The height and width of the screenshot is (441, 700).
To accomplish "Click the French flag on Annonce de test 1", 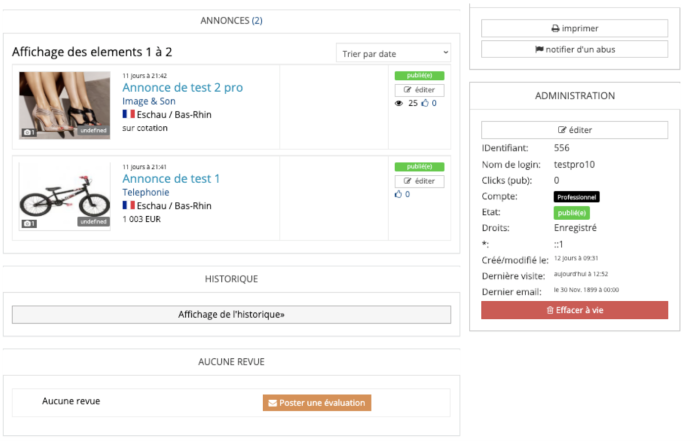I will (128, 205).
